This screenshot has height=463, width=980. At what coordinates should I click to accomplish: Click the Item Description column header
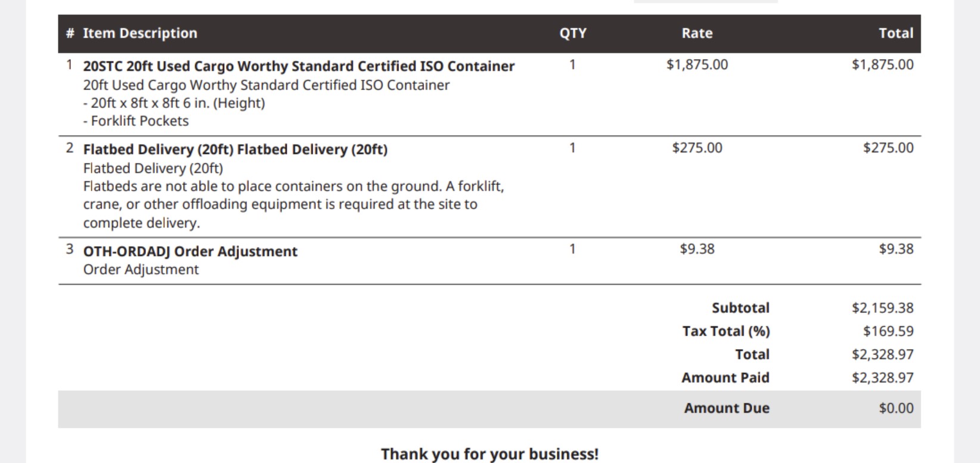click(x=139, y=33)
